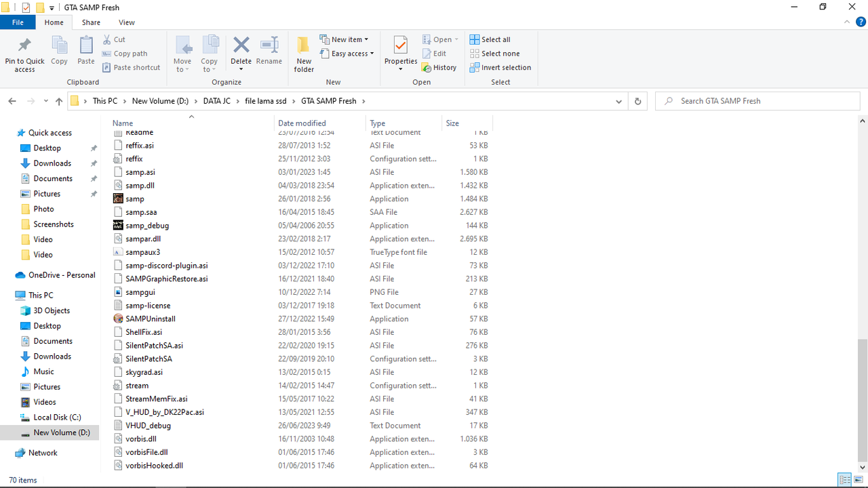
Task: Expand the chevron after This PC in path
Action: pyautogui.click(x=125, y=101)
